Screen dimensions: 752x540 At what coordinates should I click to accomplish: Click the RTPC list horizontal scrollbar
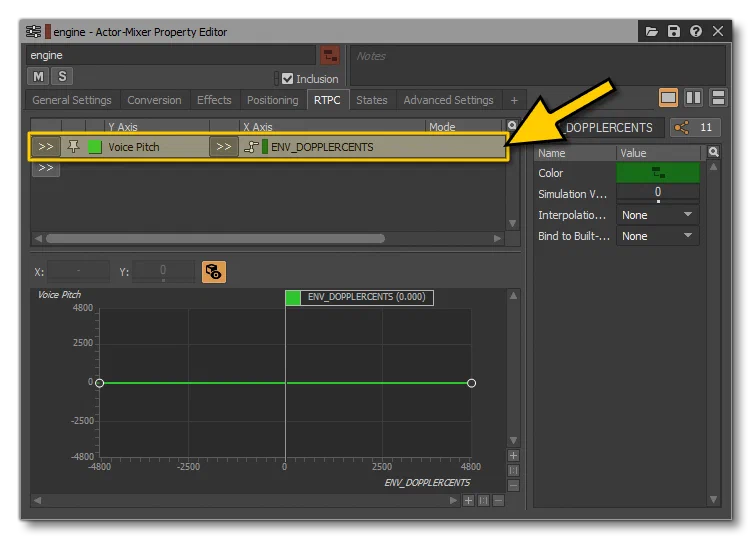click(215, 238)
